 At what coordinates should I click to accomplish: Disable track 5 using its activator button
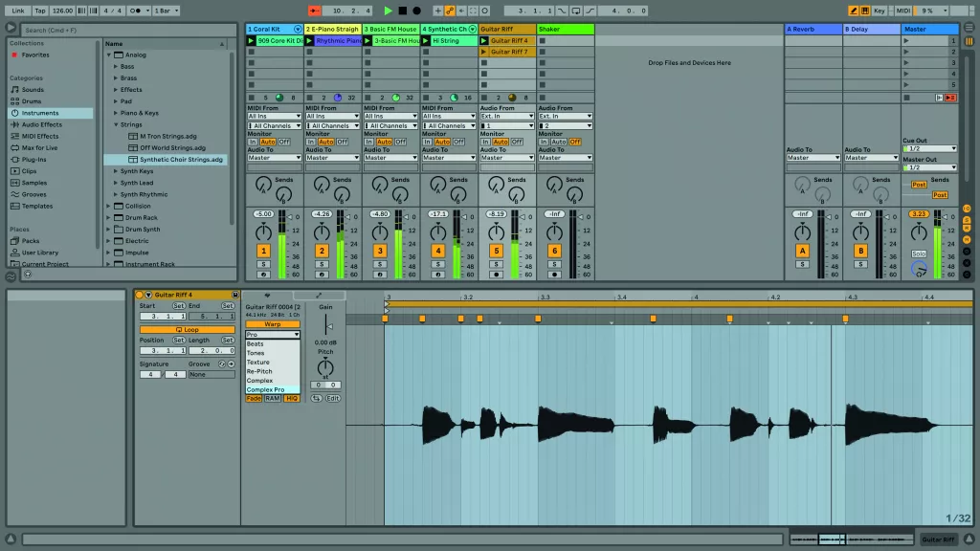tap(496, 251)
